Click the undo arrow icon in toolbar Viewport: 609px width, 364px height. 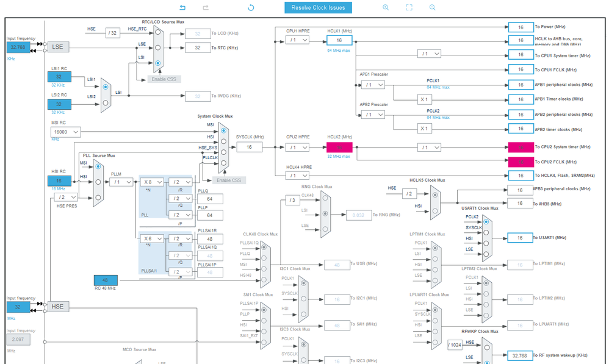click(182, 7)
